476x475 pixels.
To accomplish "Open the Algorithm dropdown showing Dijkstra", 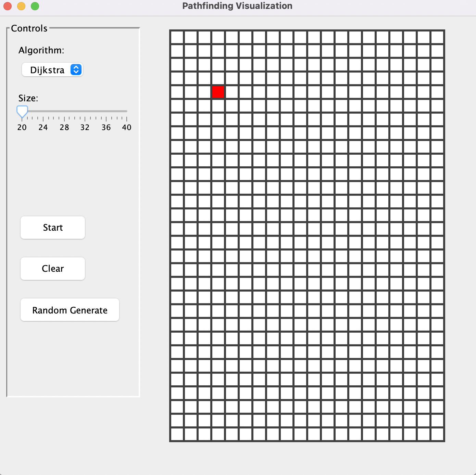I will [52, 69].
